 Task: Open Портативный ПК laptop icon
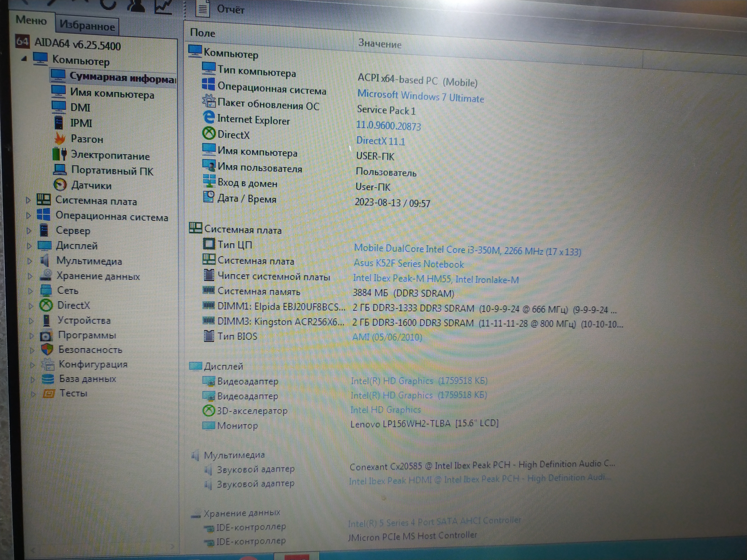click(60, 169)
